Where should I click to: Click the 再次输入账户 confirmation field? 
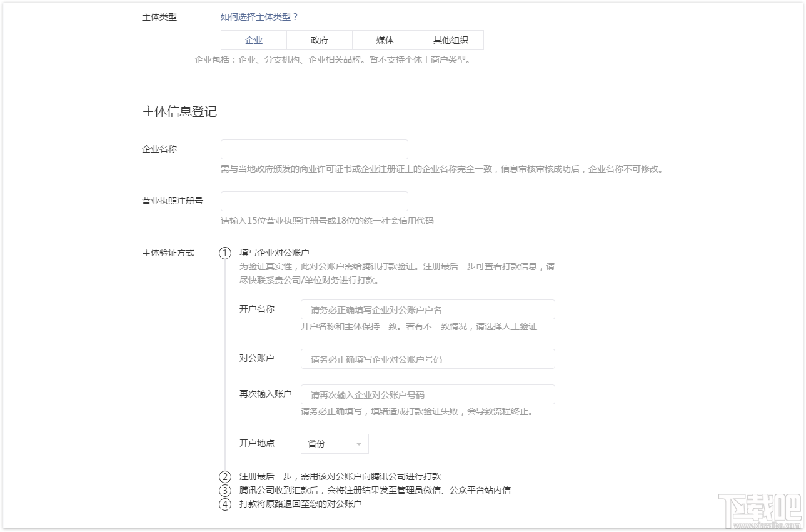click(x=428, y=394)
